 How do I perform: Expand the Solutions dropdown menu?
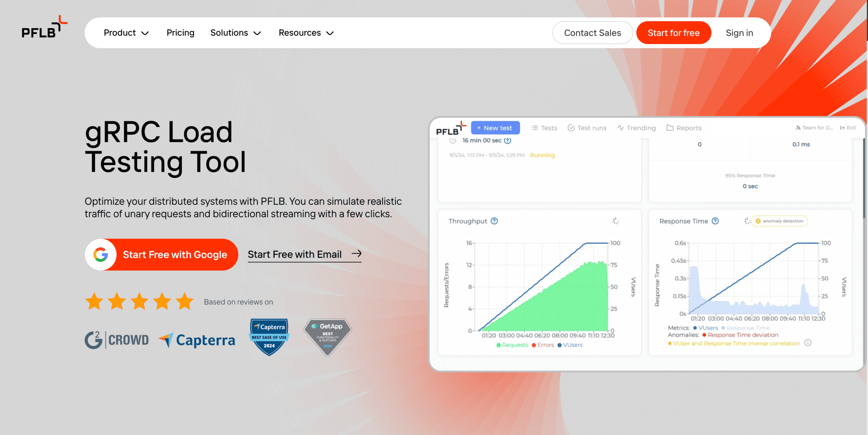235,33
